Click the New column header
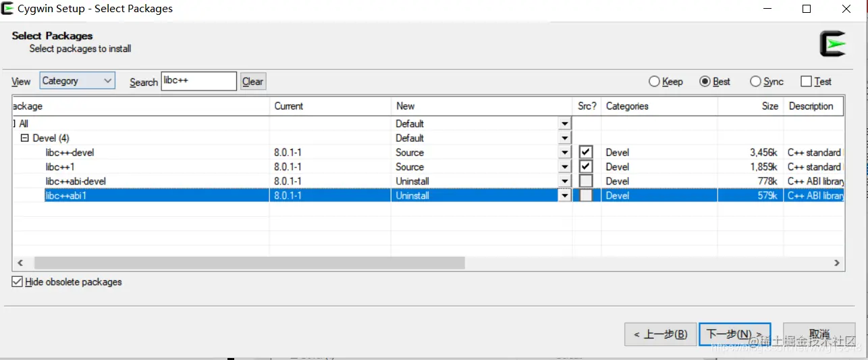The image size is (868, 360). coord(482,106)
